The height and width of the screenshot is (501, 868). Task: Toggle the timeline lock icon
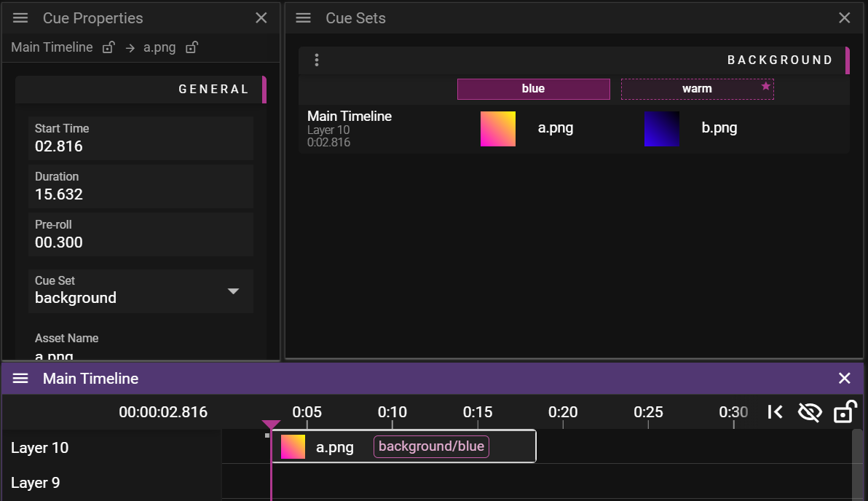point(845,412)
